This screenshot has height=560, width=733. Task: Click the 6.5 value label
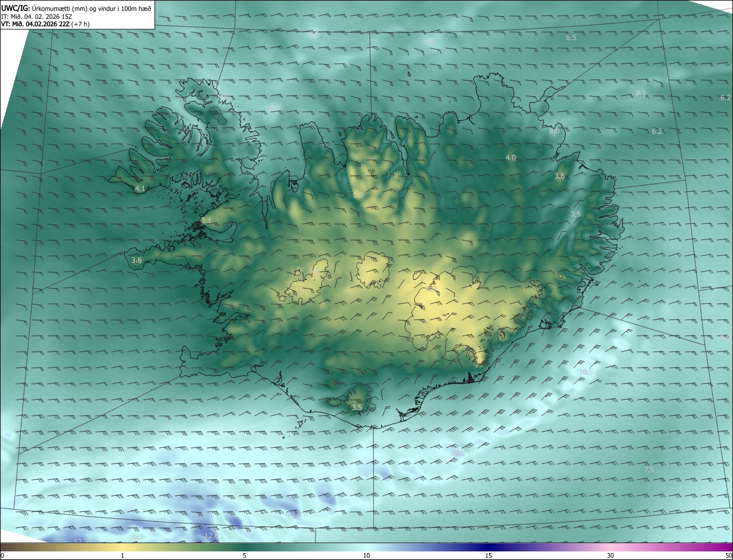click(x=571, y=38)
